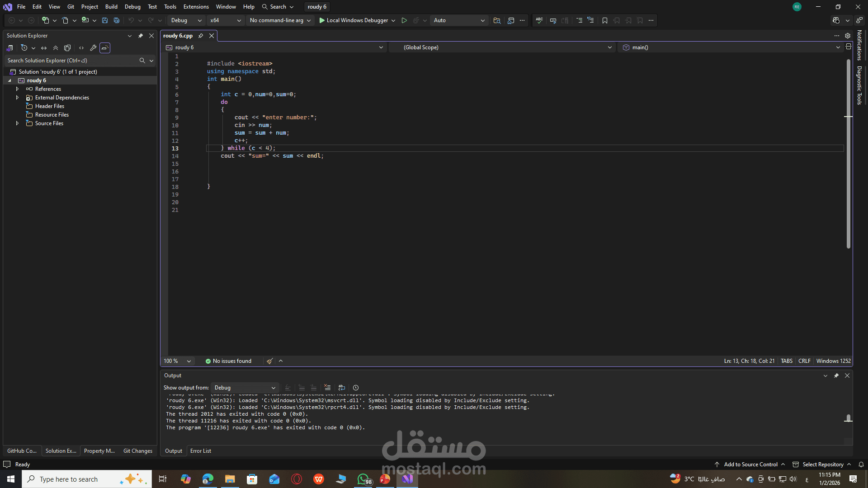Toggle Word Wrap in Output panel
The height and width of the screenshot is (488, 868).
click(x=342, y=388)
